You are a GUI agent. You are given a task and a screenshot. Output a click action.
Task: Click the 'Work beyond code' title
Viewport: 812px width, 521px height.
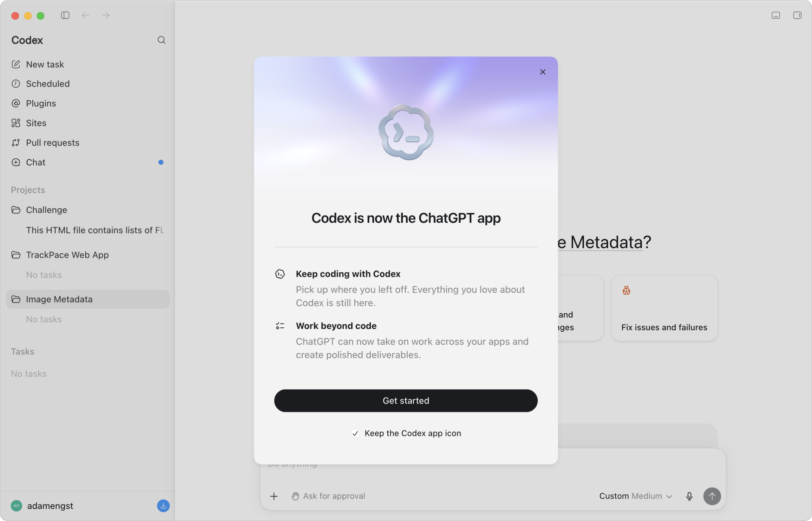point(336,326)
